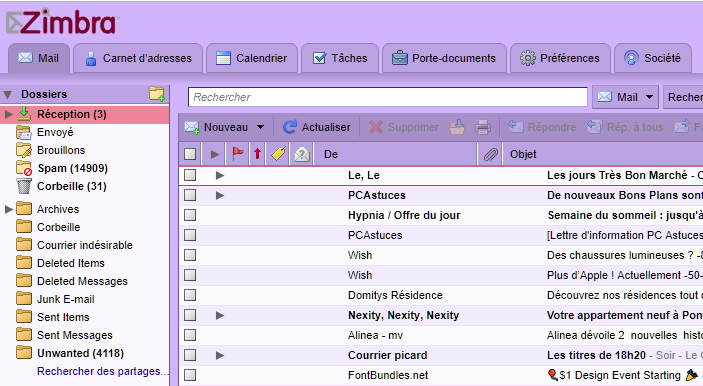The image size is (703, 386).
Task: Click the Réception inbox icon
Action: click(24, 114)
